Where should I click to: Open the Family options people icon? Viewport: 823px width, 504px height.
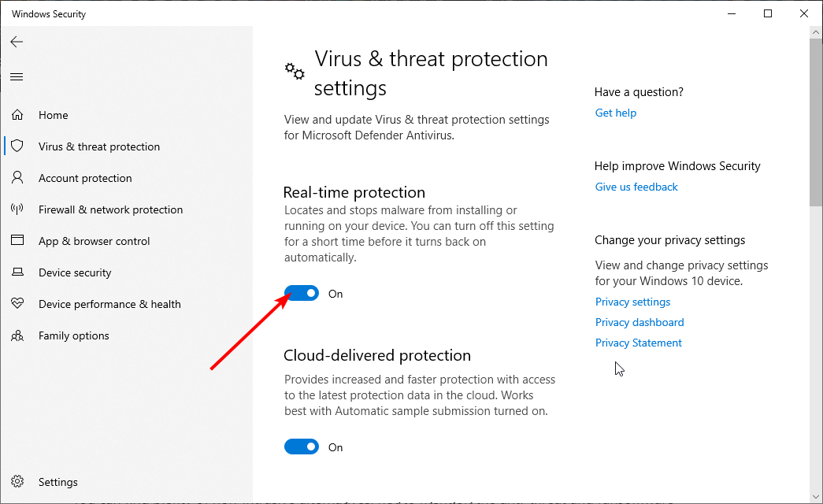[x=17, y=335]
